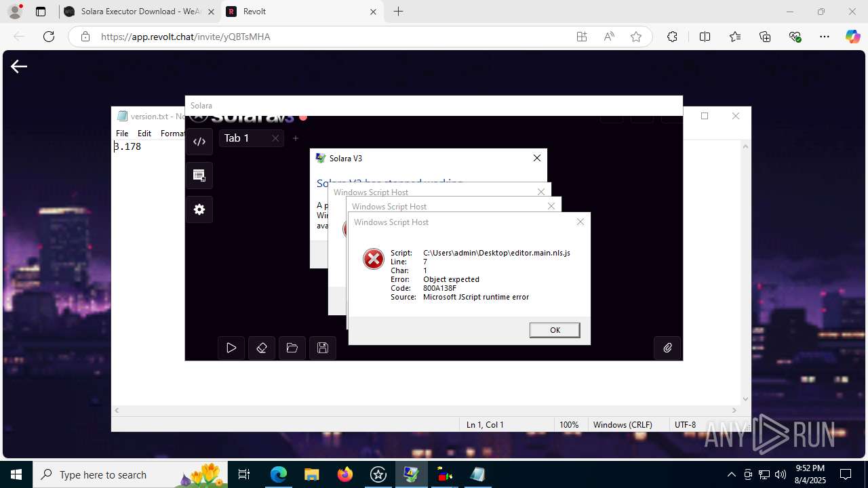Close the second Windows Script Host dialog
This screenshot has width=868, height=488.
click(x=551, y=206)
